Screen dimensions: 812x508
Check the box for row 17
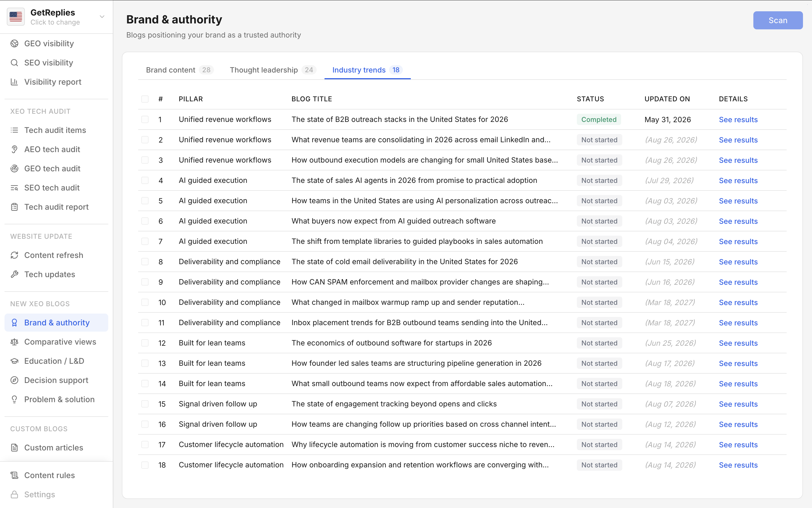click(145, 444)
